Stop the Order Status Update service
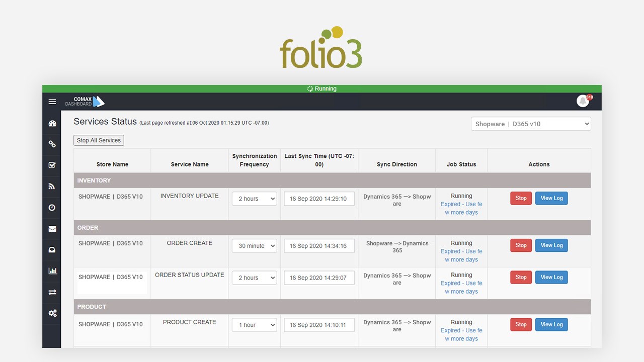 [x=521, y=277]
